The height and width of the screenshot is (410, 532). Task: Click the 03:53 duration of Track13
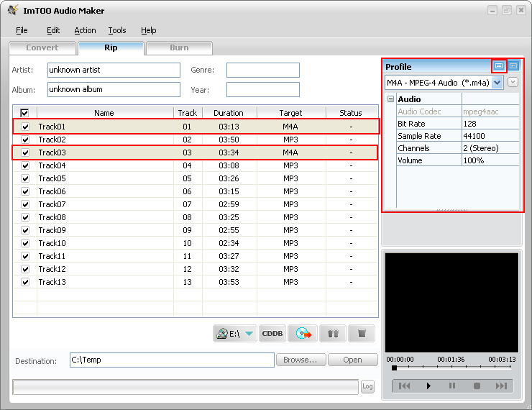click(229, 282)
